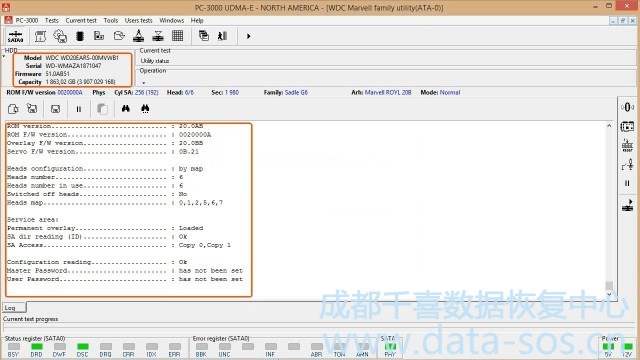This screenshot has width=640, height=360.
Task: Open the Users tests menu
Action: point(138,20)
